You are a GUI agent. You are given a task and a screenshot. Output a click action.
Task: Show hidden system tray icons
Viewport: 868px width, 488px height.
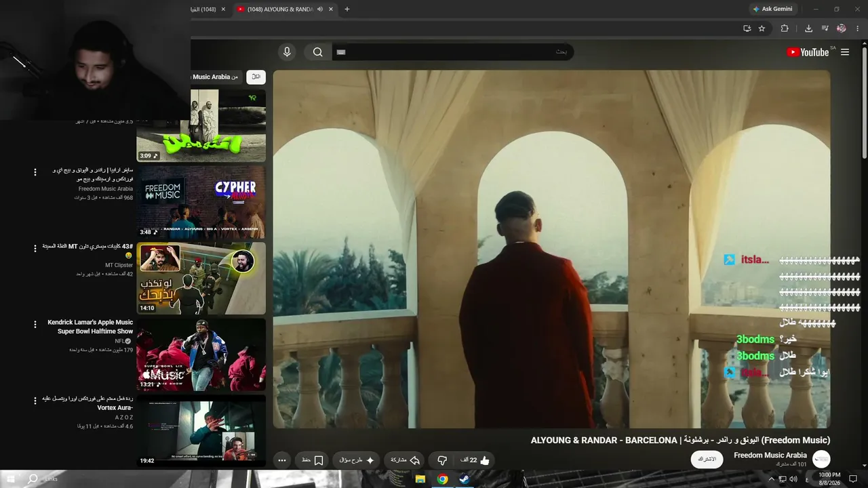pyautogui.click(x=771, y=479)
